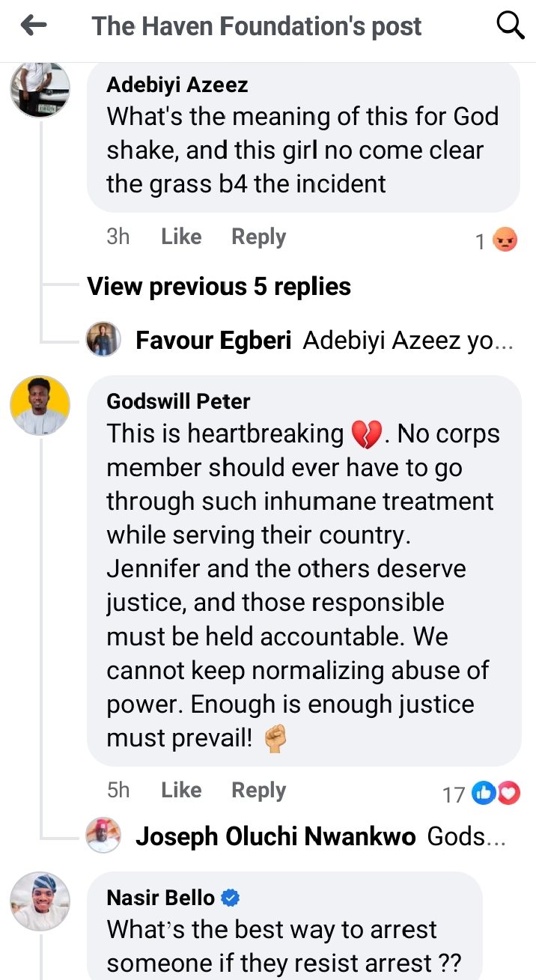Like Godswill Peter's comment
Viewport: 536px width, 980px height.
pyautogui.click(x=181, y=790)
